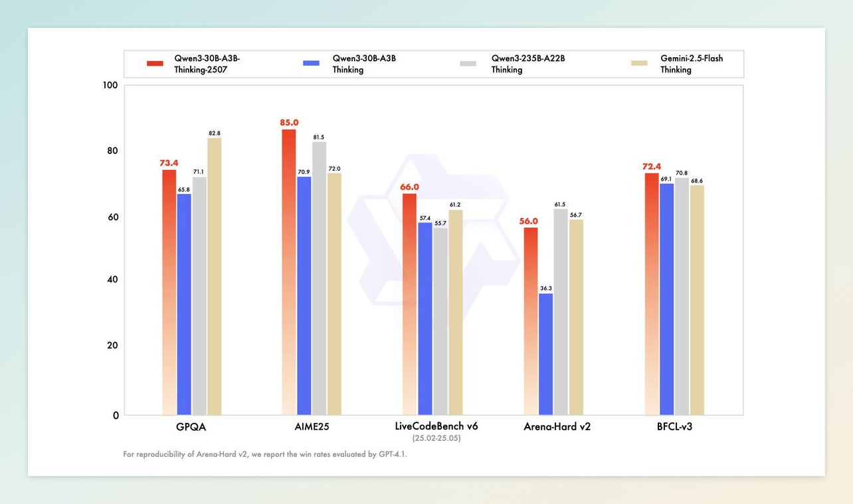853x504 pixels.
Task: Click the 66.0 value above LiveCodeBench
Action: click(x=410, y=187)
